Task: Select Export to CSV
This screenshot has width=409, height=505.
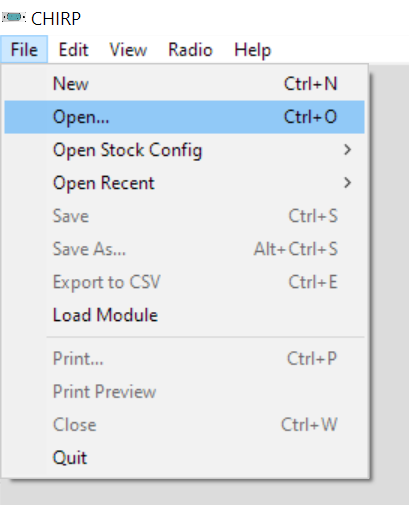Action: click(x=184, y=282)
